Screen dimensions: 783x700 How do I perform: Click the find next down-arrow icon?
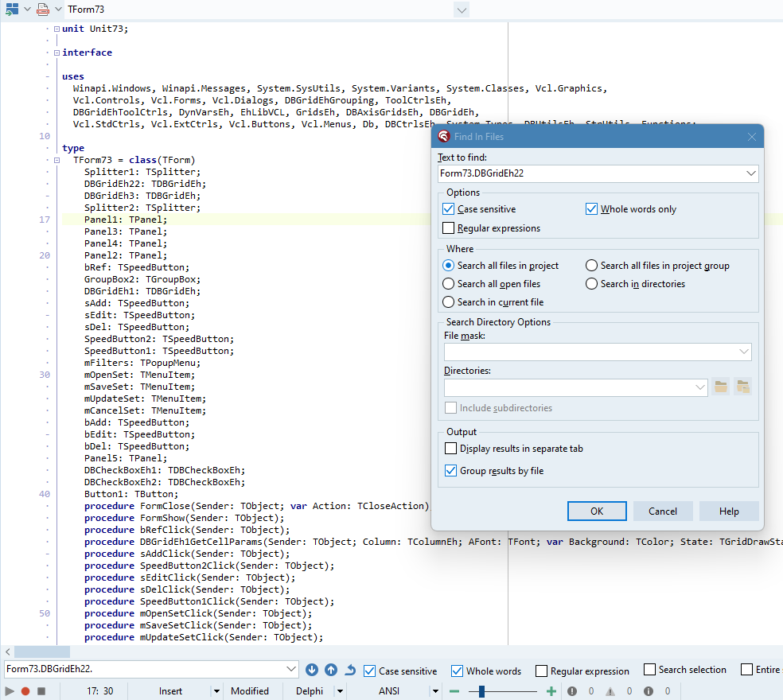point(312,671)
